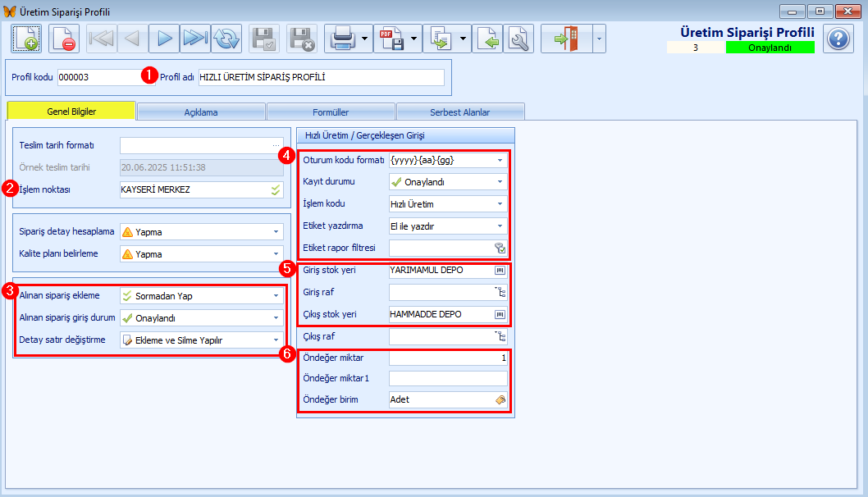The width and height of the screenshot is (868, 497).
Task: Click the printer icon in the toolbar
Action: pyautogui.click(x=343, y=39)
